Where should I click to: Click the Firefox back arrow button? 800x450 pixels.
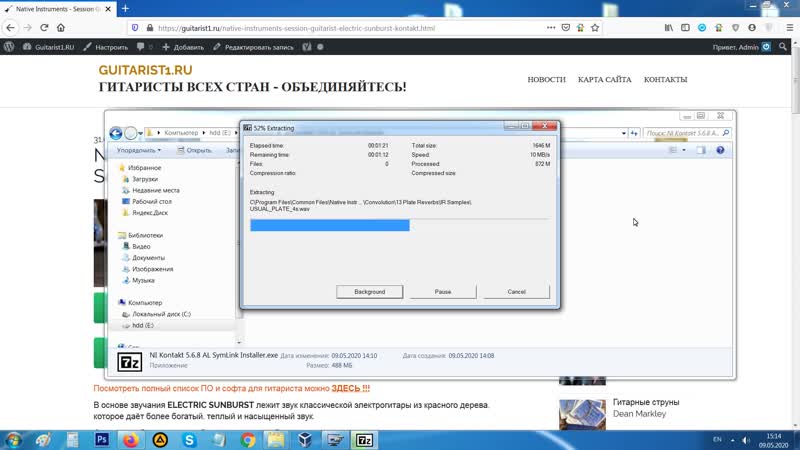tap(11, 28)
